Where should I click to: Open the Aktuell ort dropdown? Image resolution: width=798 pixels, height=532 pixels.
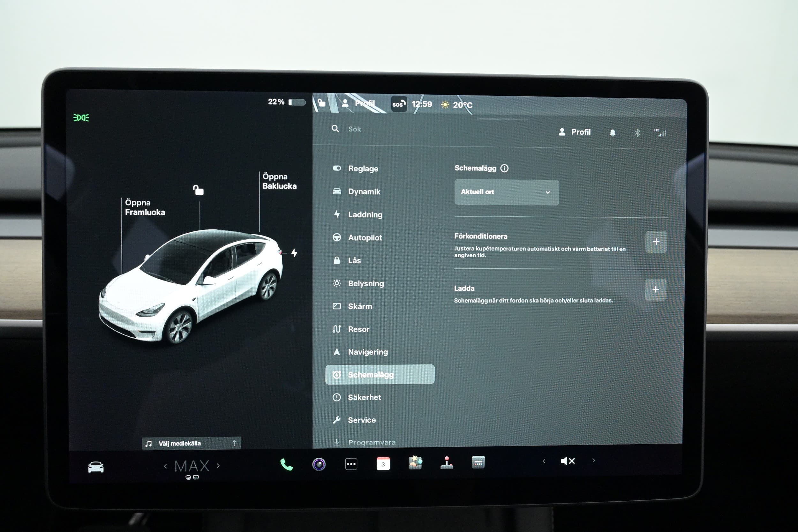click(507, 192)
